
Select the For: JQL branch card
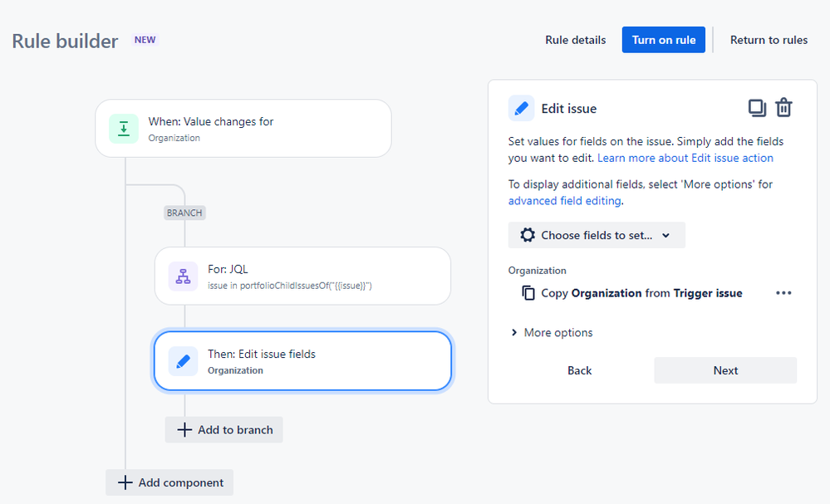coord(302,276)
